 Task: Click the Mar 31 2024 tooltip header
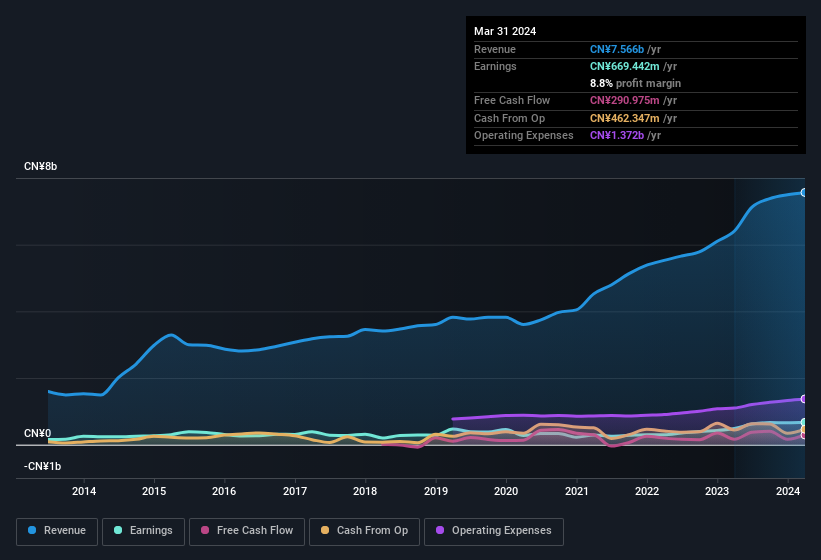(x=505, y=31)
